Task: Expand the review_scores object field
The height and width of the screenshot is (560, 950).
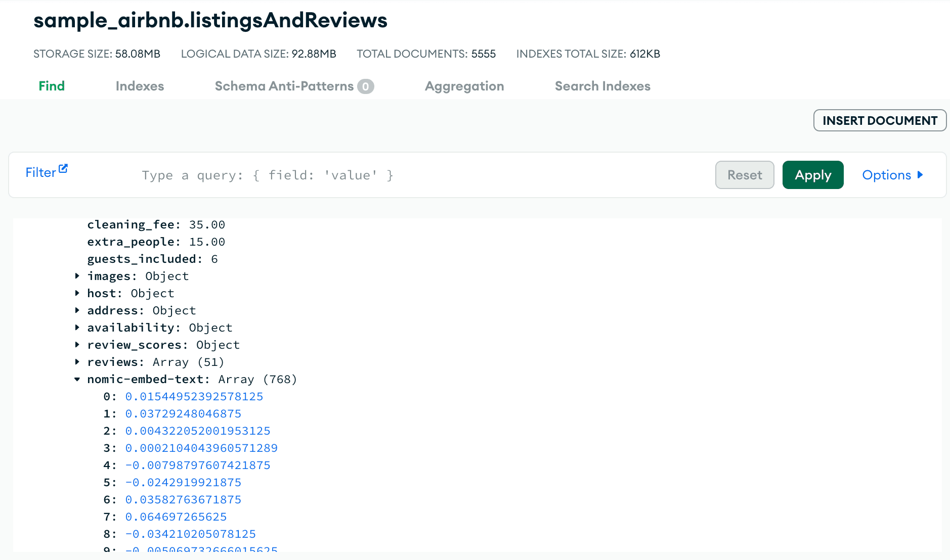Action: [x=77, y=345]
